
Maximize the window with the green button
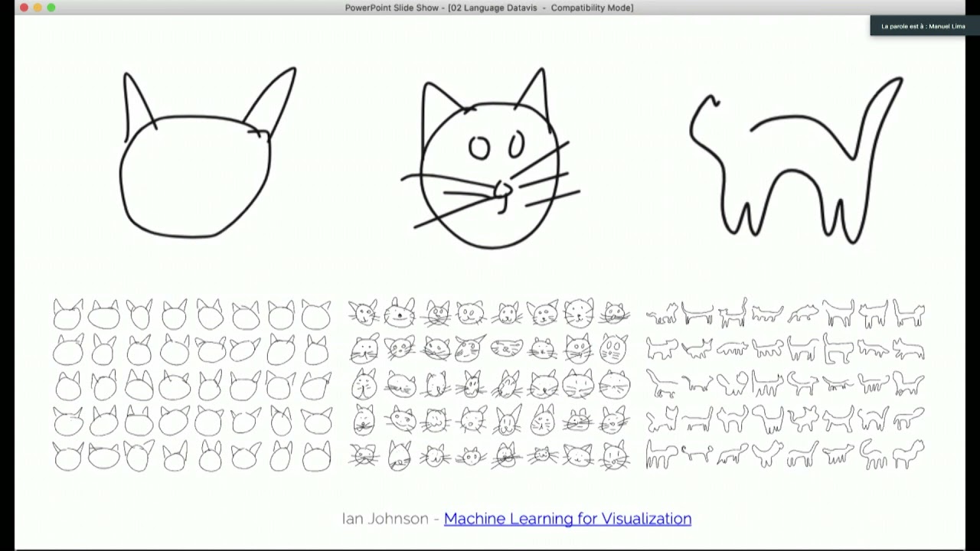click(x=51, y=8)
